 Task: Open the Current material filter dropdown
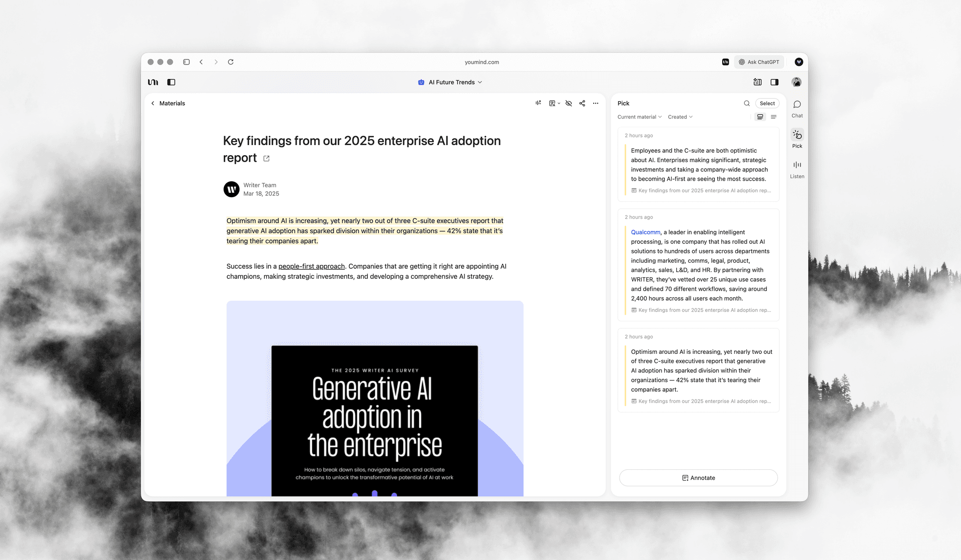point(639,117)
